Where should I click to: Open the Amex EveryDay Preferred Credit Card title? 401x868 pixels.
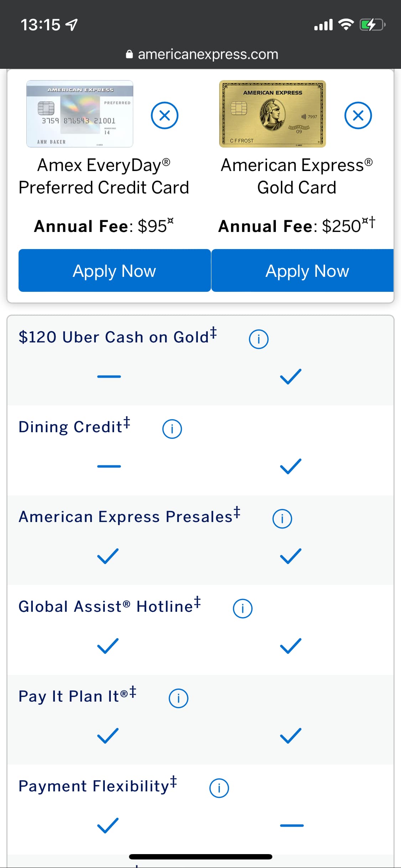click(104, 176)
